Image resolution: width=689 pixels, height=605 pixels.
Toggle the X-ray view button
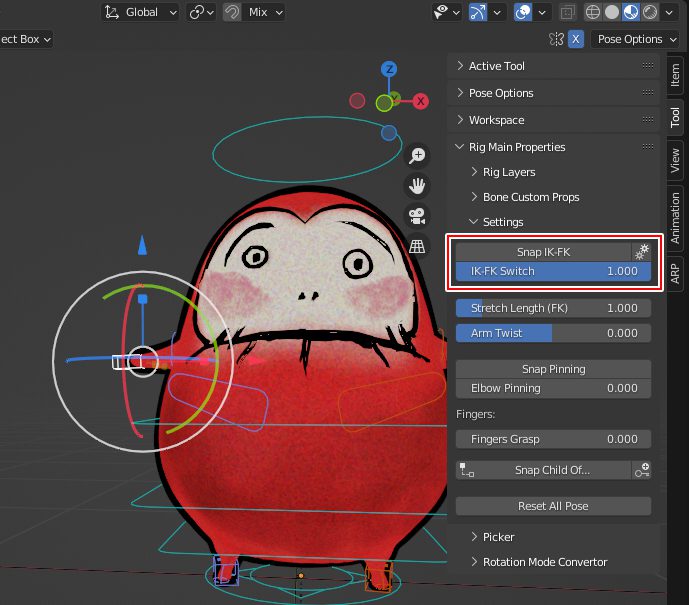tap(567, 12)
